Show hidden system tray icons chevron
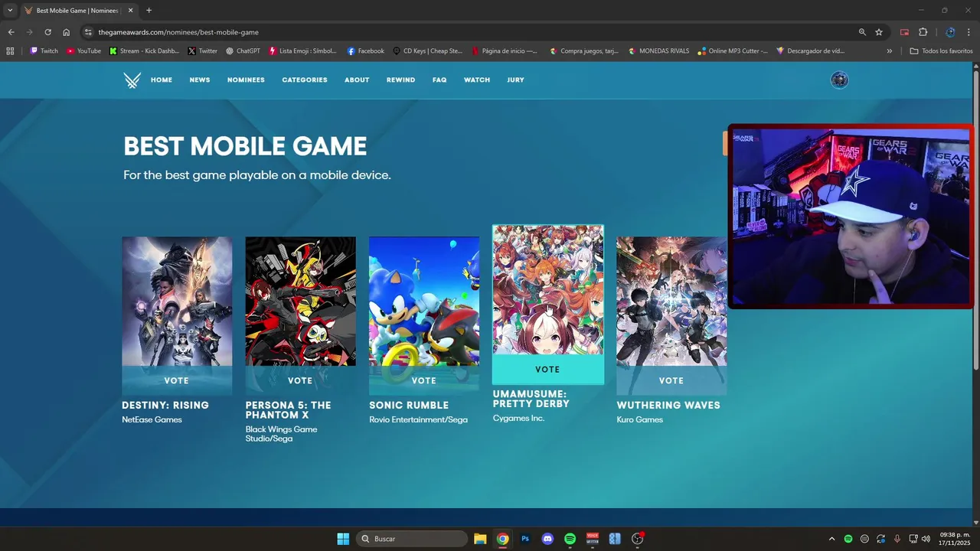Screen dimensions: 980x551 pyautogui.click(x=832, y=539)
